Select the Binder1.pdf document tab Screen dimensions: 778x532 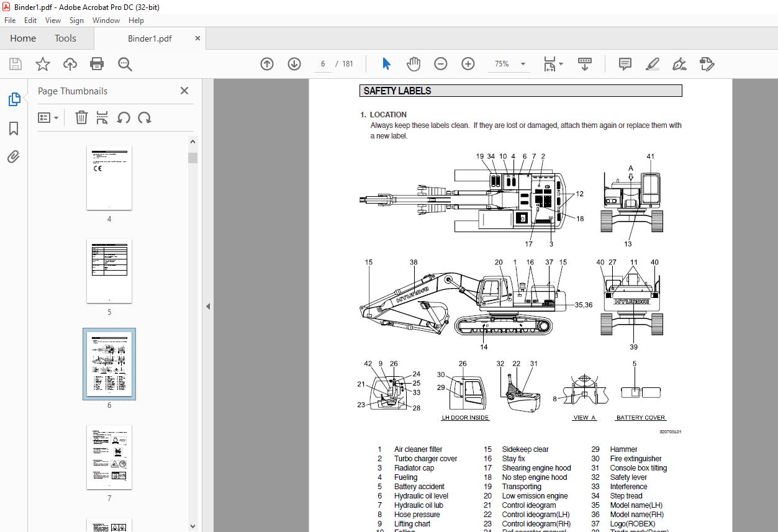[150, 38]
